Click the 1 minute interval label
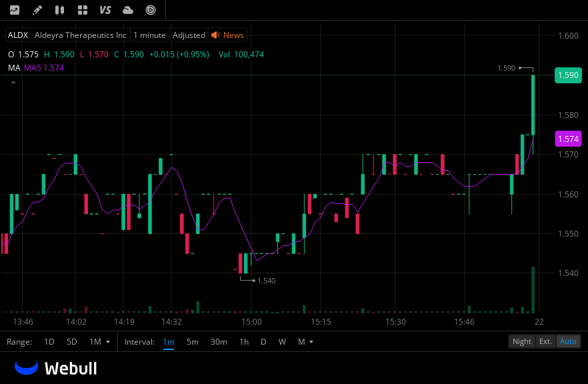Screen dimensions: 588x384 pos(149,35)
